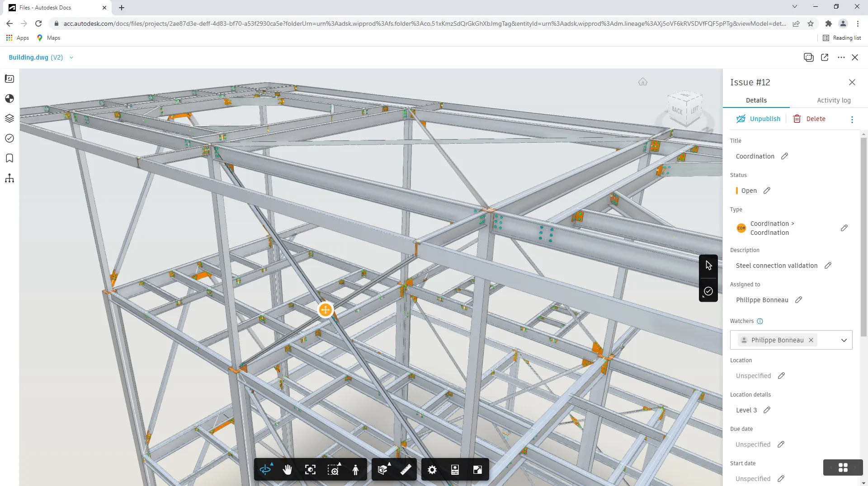The width and height of the screenshot is (868, 486).
Task: Switch to the Activity log tab
Action: (834, 100)
